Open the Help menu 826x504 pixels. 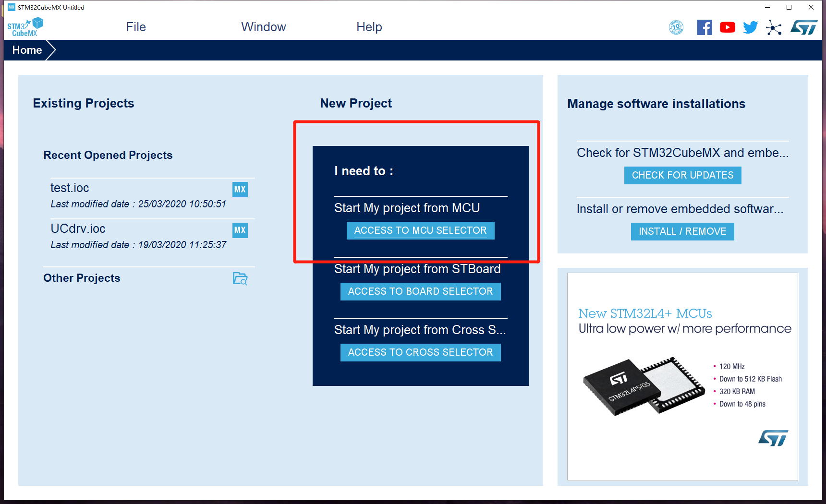coord(369,27)
